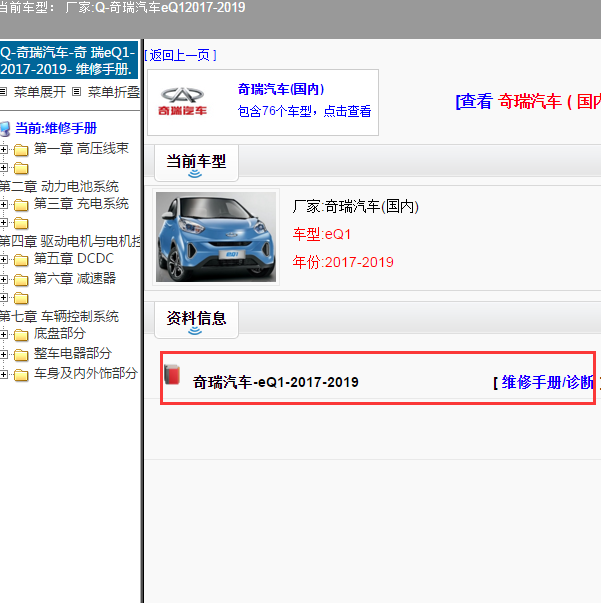The width and height of the screenshot is (601, 603).
Task: Click the 厂家:奇瑞汽车(国内) text
Action: point(355,207)
